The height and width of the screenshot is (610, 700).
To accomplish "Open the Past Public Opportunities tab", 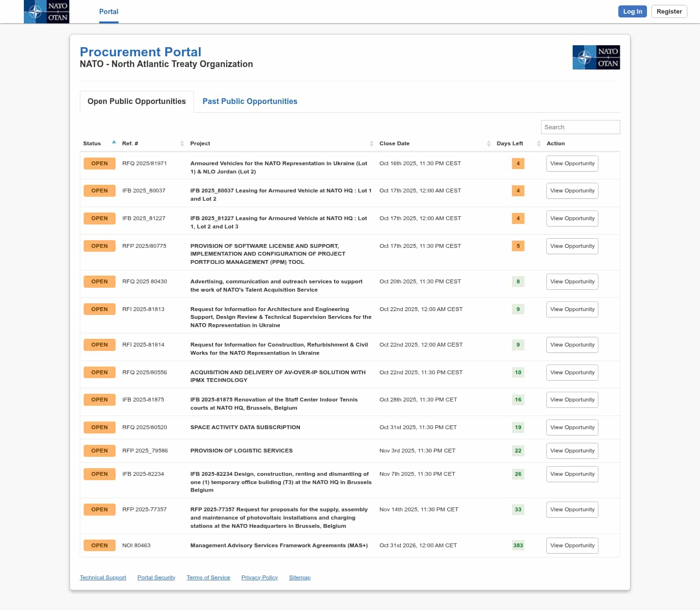I will (249, 101).
